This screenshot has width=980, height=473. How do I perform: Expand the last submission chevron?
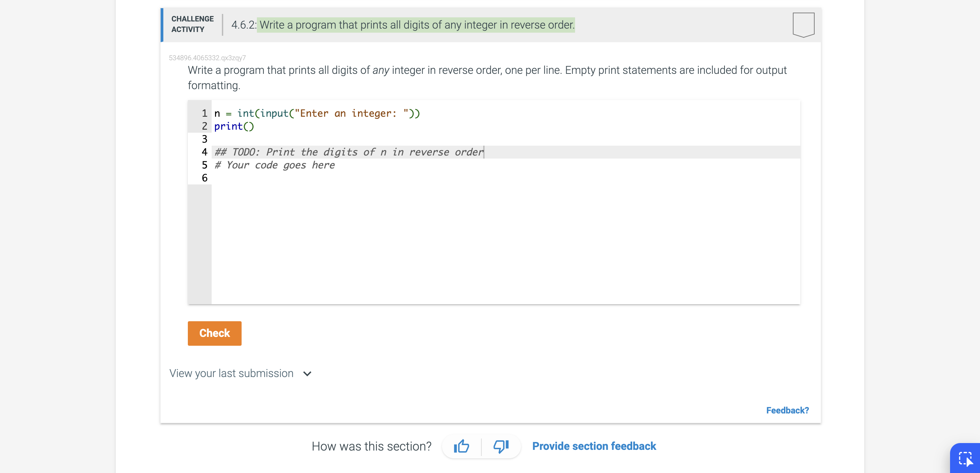pos(307,374)
